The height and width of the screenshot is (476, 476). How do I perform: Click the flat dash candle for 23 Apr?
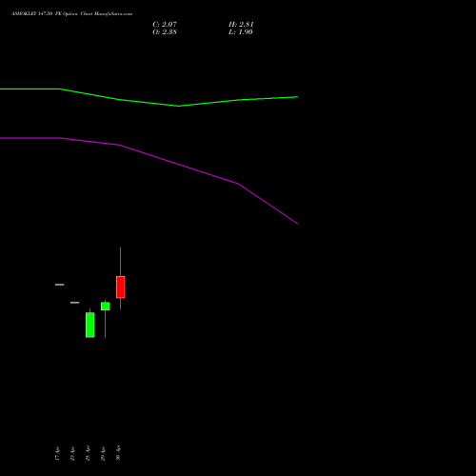coord(75,303)
